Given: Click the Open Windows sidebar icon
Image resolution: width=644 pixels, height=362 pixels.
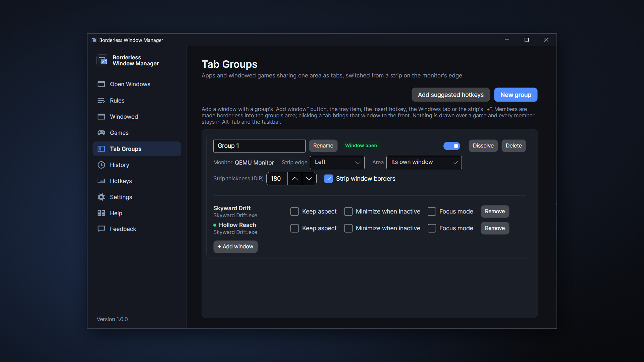Looking at the screenshot, I should click(x=101, y=84).
